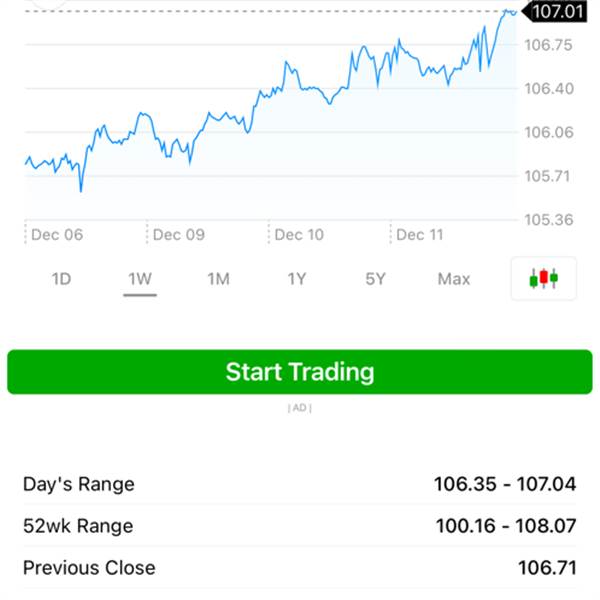Click the 107.01 current price tag

557,12
